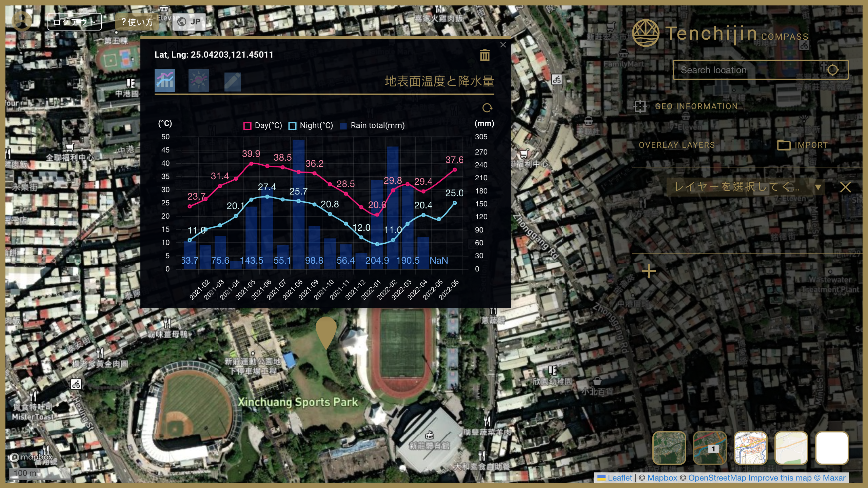Viewport: 868px width, 488px height.
Task: Toggle Rain total(mm) series in legend
Action: tap(372, 126)
